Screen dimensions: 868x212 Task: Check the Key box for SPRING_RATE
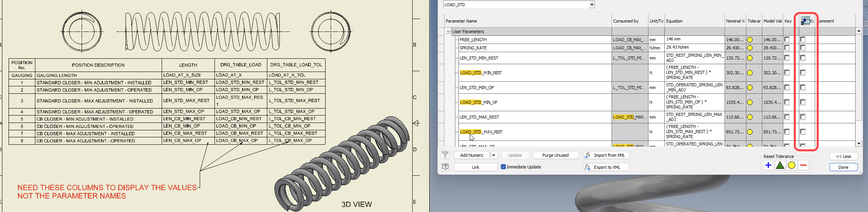pyautogui.click(x=787, y=48)
